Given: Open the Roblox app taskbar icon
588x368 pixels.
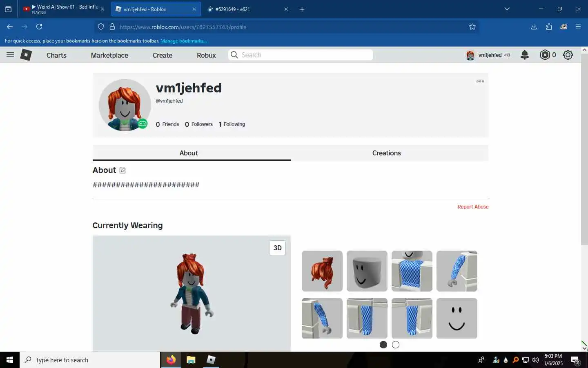Looking at the screenshot, I should [x=211, y=360].
